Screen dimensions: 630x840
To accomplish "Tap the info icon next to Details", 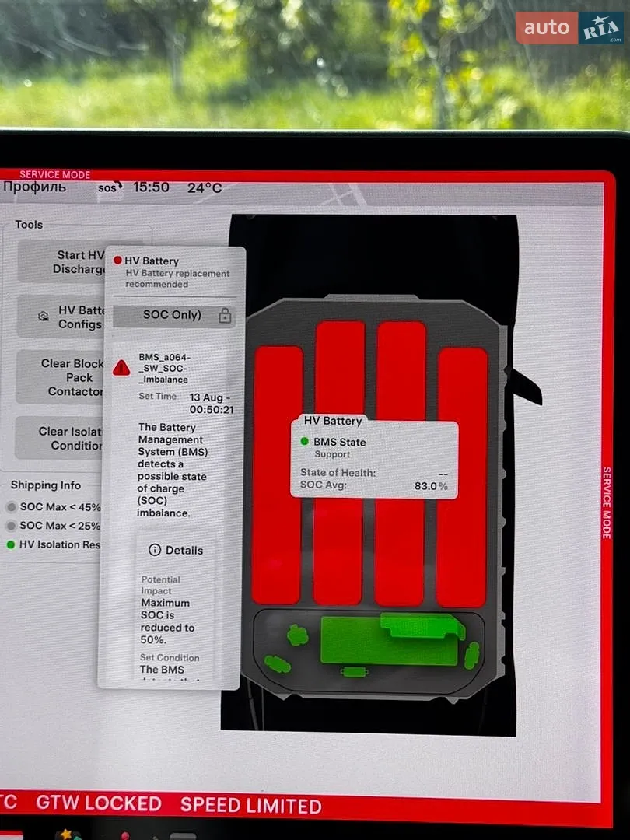I will (154, 550).
